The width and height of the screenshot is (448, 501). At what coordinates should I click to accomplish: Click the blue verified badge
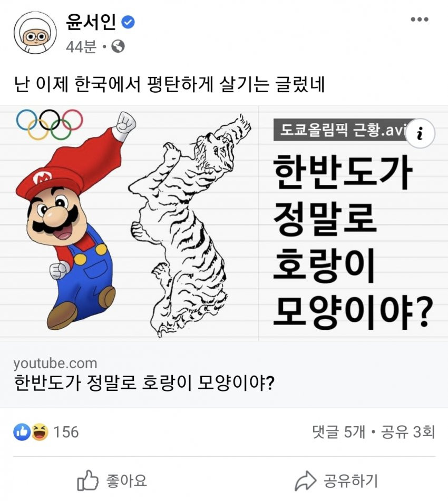tap(128, 22)
